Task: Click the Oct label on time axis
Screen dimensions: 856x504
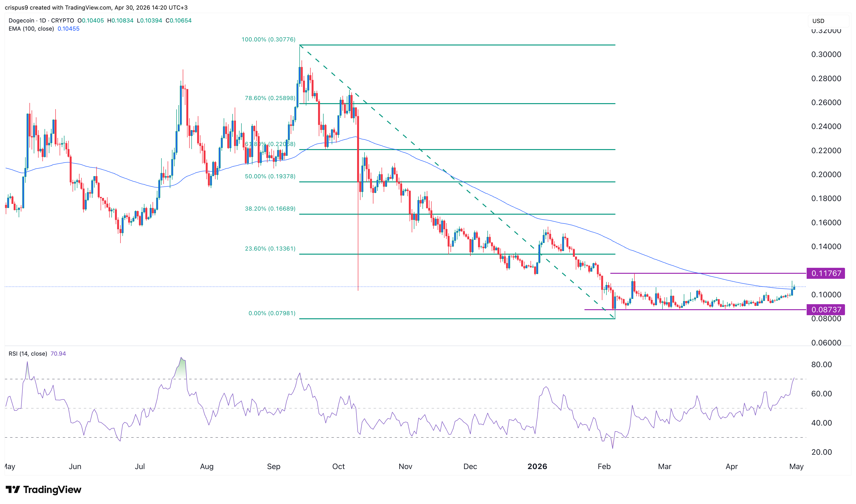Action: click(338, 466)
